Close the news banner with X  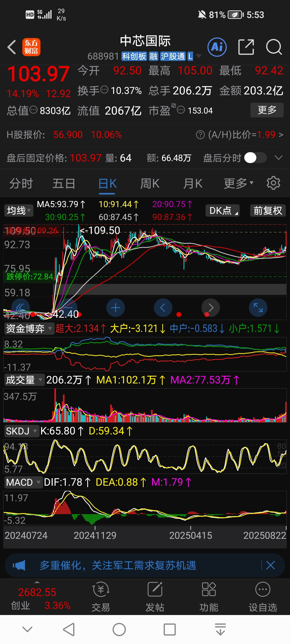[270, 565]
